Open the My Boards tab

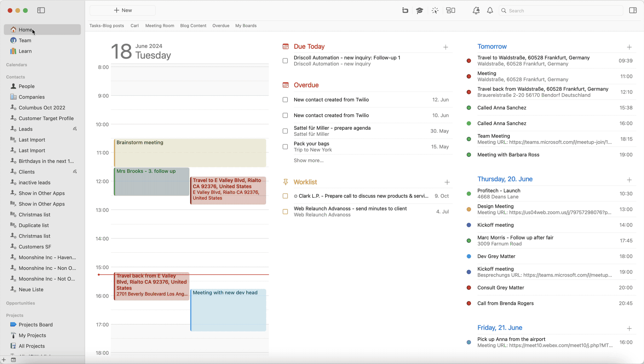pos(246,26)
